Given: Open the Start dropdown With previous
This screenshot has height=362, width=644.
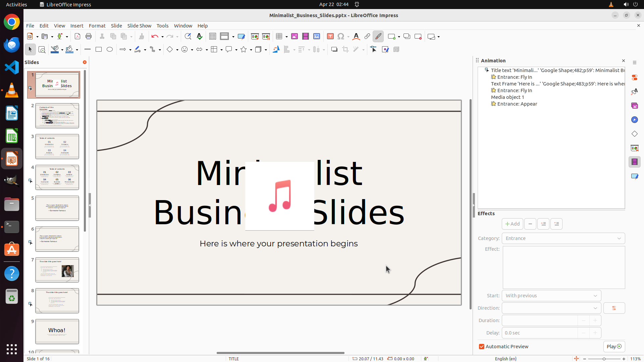Looking at the screenshot, I should [x=551, y=296].
